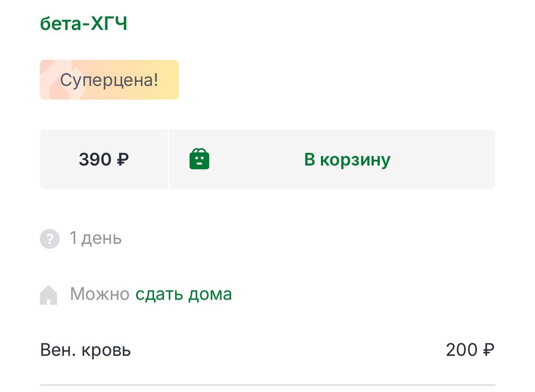
Task: Tap the price block left of В корзину
Action: (103, 159)
